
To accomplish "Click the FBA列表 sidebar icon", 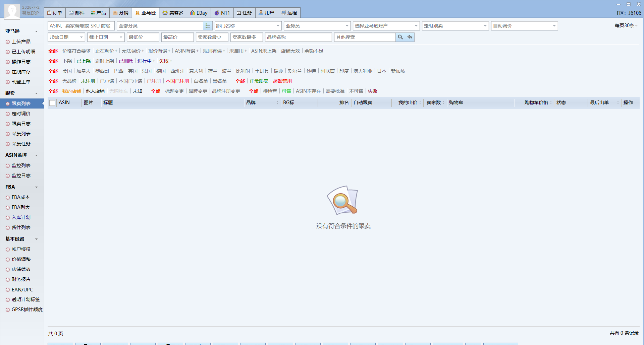I will pos(8,208).
